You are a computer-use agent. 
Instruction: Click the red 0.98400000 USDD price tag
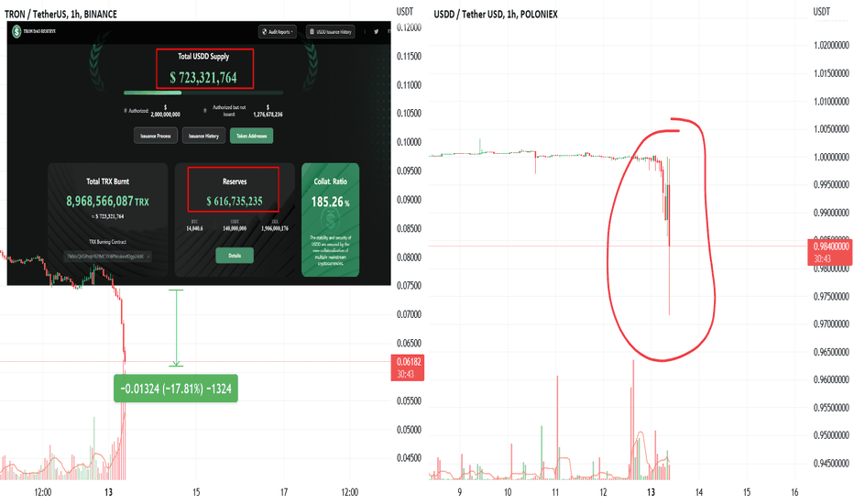[830, 252]
